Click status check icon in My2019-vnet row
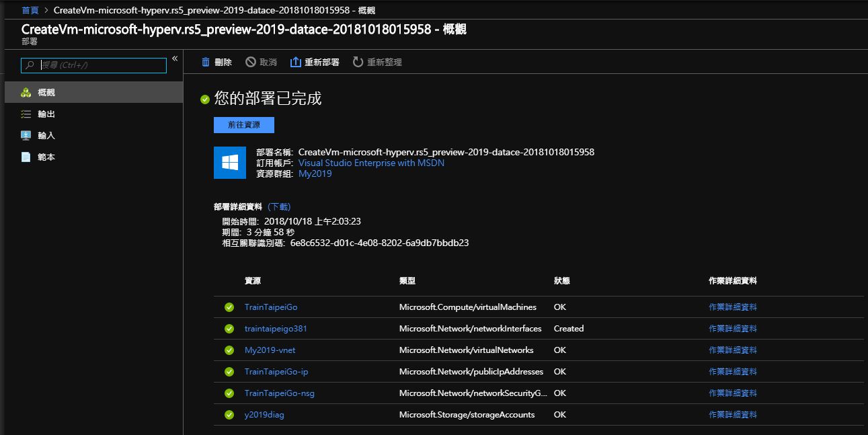Screen dimensions: 868x435 [229, 350]
